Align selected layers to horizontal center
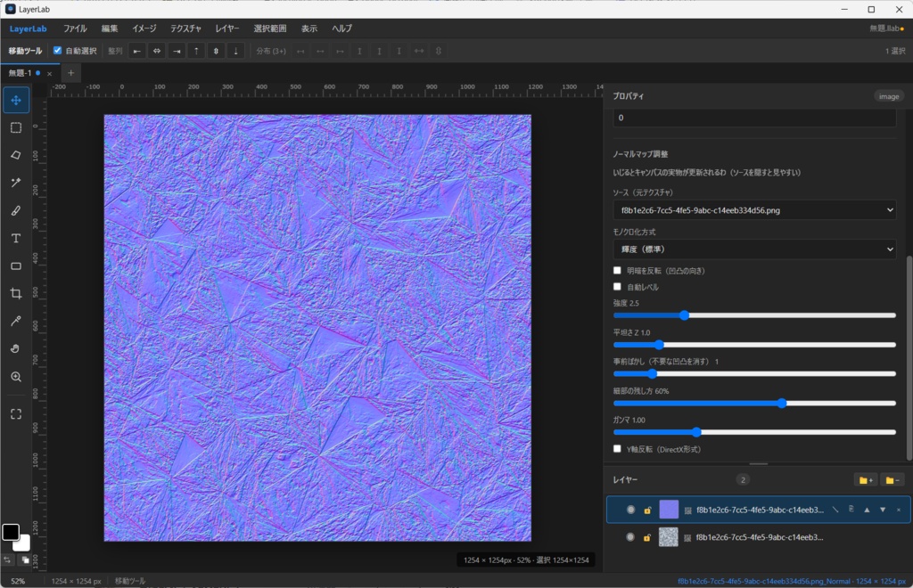The image size is (913, 588). [x=157, y=51]
